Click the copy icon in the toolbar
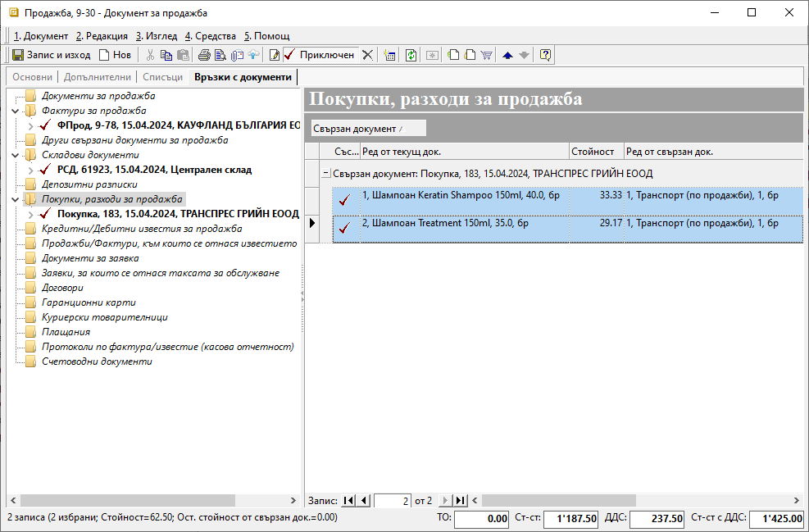 pos(166,55)
